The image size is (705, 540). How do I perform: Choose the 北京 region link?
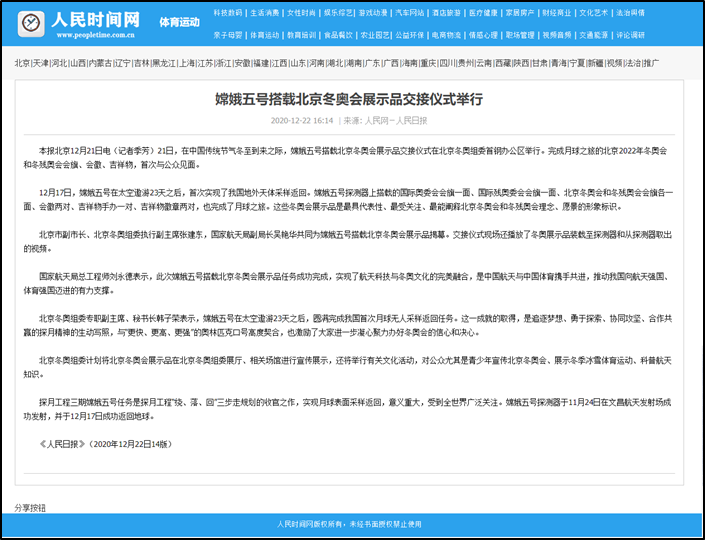(x=22, y=63)
